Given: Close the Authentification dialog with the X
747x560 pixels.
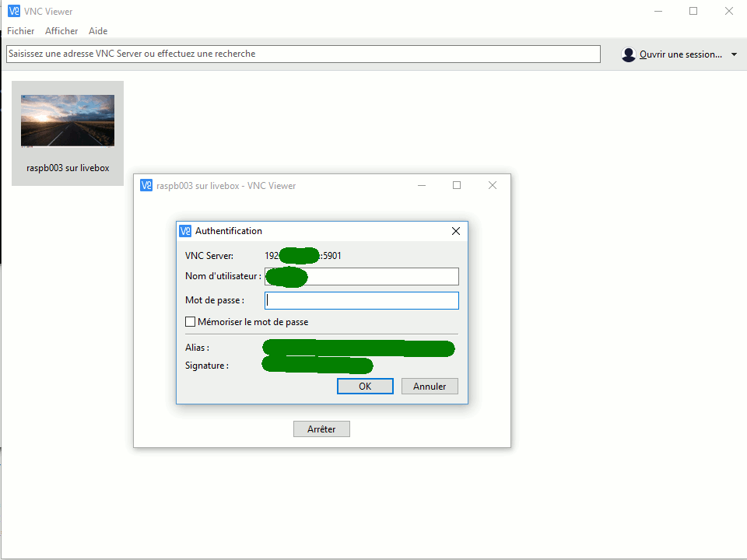Looking at the screenshot, I should click(x=456, y=231).
